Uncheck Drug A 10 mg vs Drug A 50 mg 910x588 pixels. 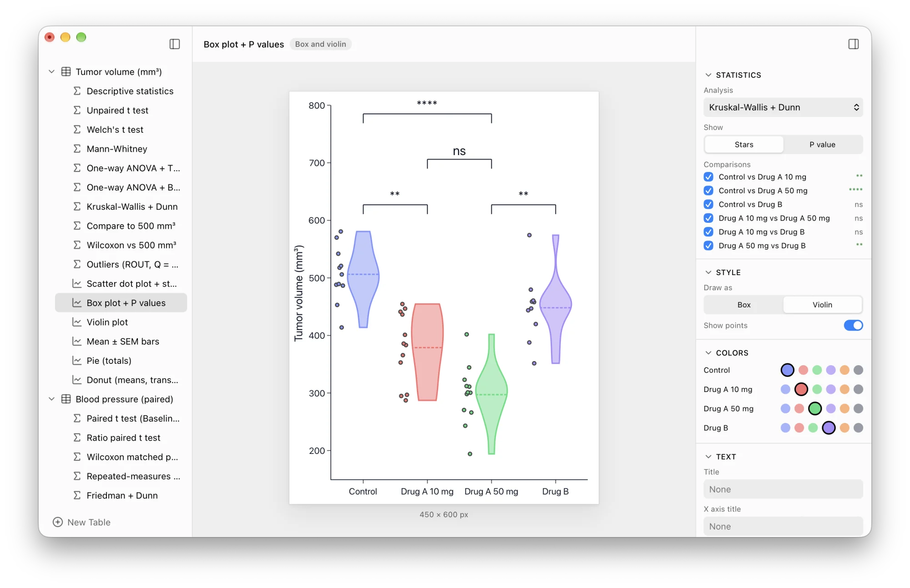click(708, 218)
